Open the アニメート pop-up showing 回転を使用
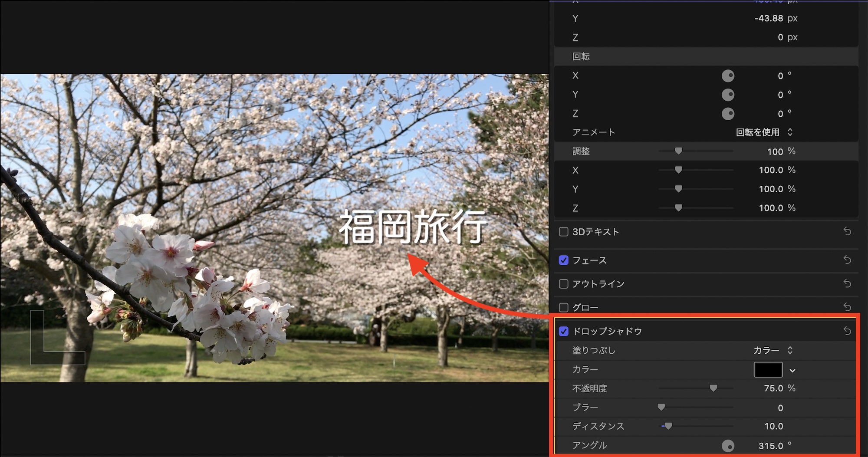The height and width of the screenshot is (457, 868). tap(764, 132)
